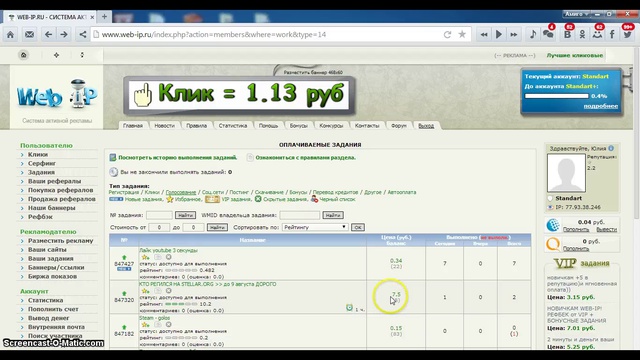Click the user info icon next to Юлия

(x=611, y=149)
